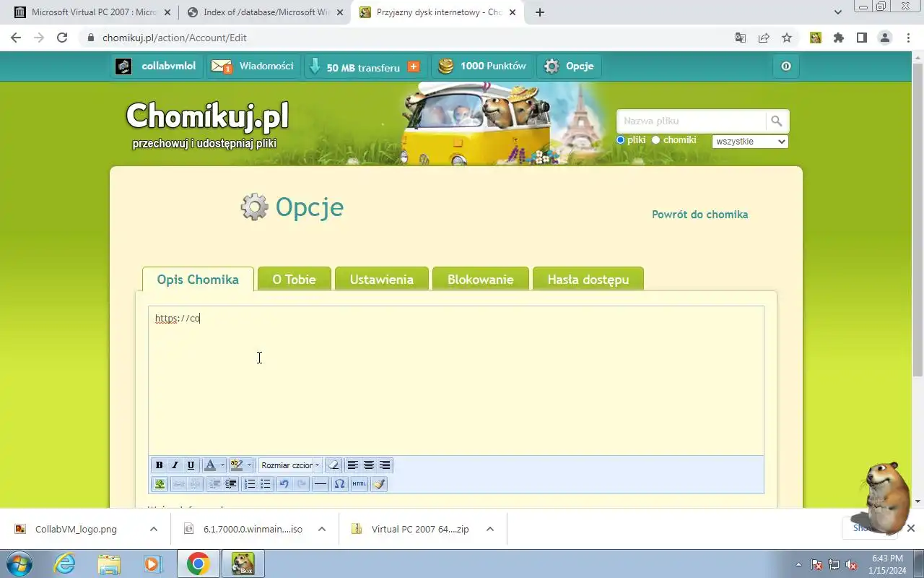Open the Blokowanie tab
This screenshot has width=924, height=578.
tap(481, 280)
